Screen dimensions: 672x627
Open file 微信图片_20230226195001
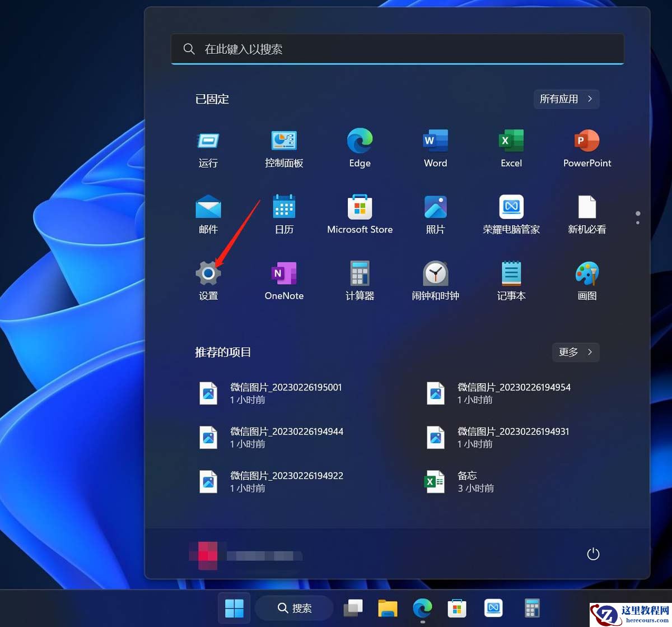tap(286, 393)
